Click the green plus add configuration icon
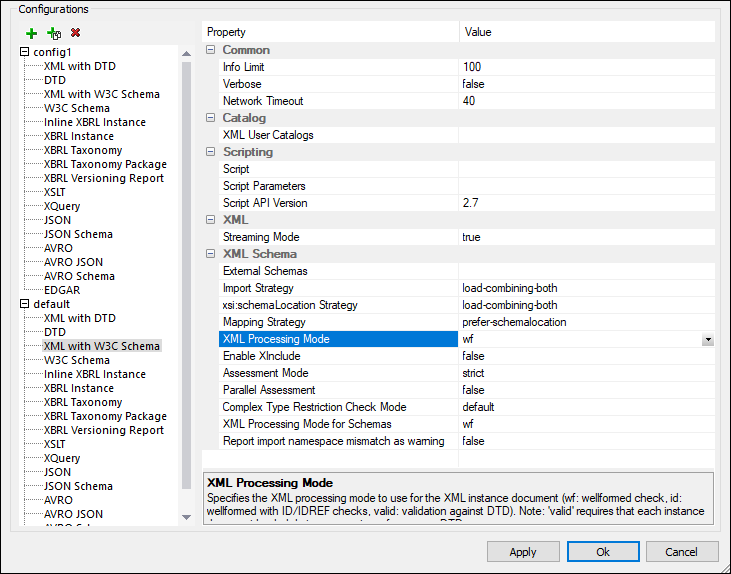 [x=32, y=33]
